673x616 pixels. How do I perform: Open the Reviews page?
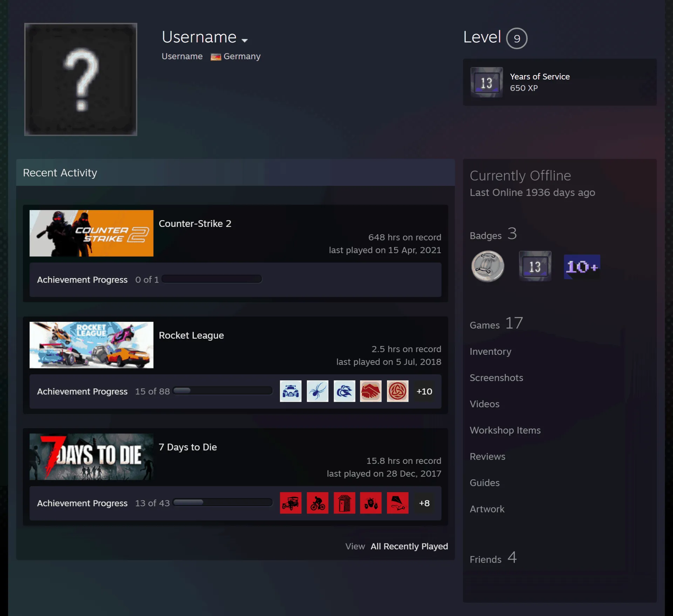(488, 457)
